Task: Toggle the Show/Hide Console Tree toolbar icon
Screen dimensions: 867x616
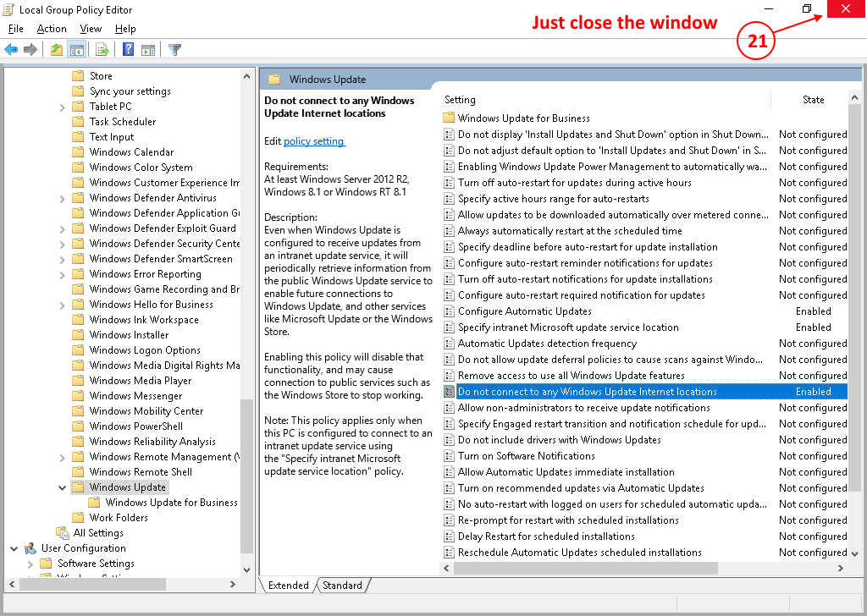Action: (76, 50)
